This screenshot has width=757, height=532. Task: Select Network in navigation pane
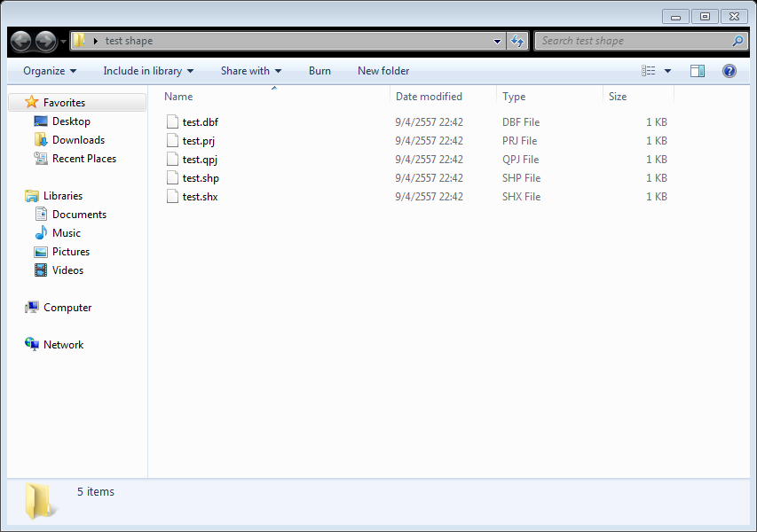pyautogui.click(x=63, y=345)
